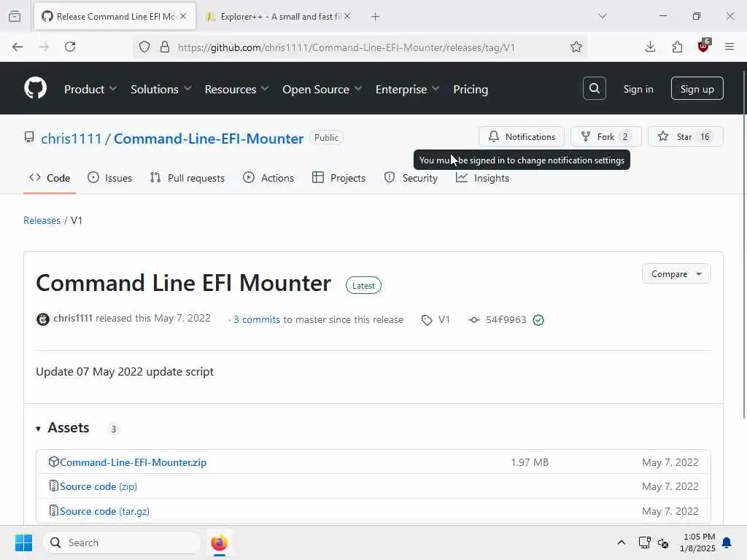Expand the Solutions menu
This screenshot has width=747, height=560.
161,89
